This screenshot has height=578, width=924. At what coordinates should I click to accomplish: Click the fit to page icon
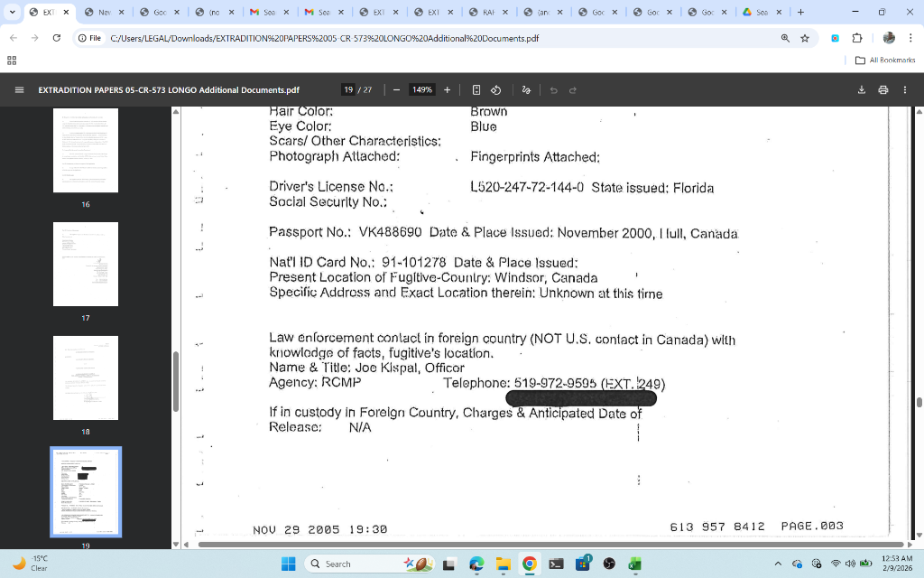pos(476,90)
